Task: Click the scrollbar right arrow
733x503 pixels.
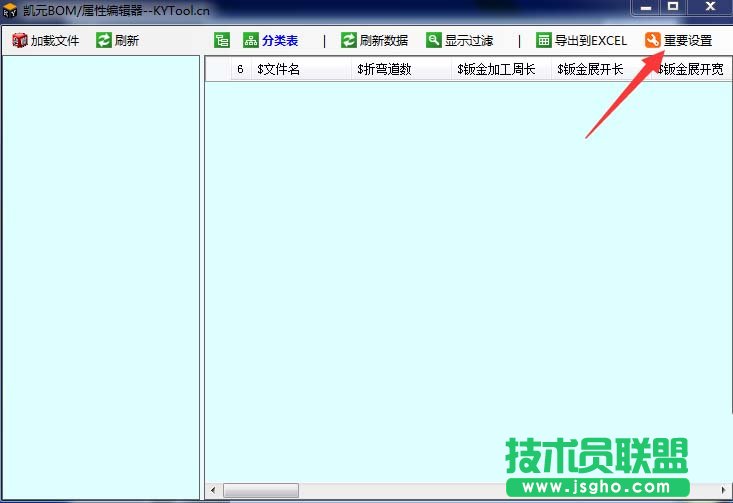Action: point(724,490)
